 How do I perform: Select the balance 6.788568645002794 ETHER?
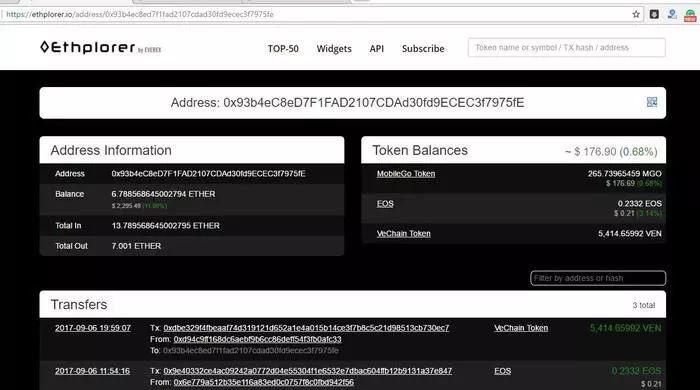point(163,194)
